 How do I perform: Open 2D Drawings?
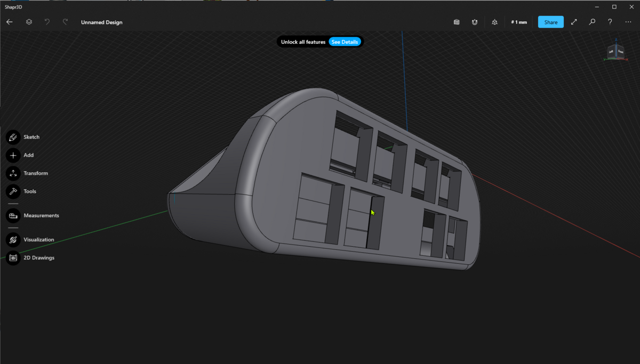(x=13, y=258)
